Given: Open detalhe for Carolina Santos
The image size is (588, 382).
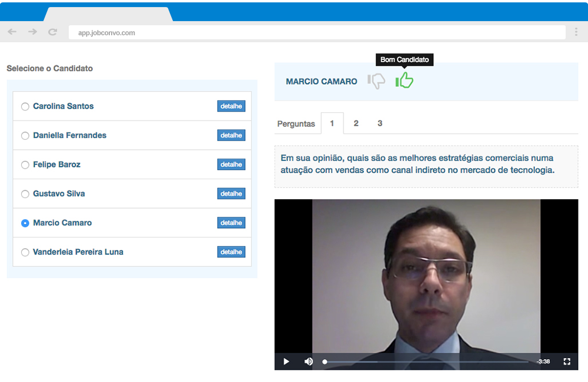Looking at the screenshot, I should (x=231, y=106).
